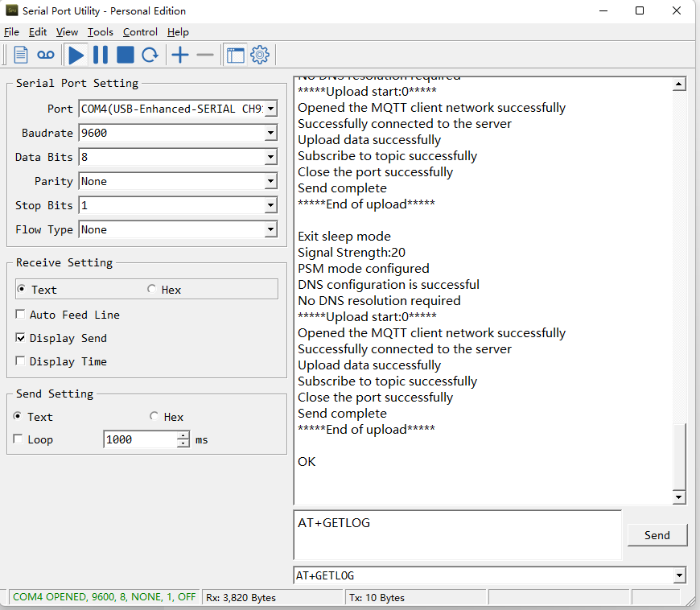The width and height of the screenshot is (700, 610).
Task: Minimize the Serial Port Utility window
Action: [603, 10]
